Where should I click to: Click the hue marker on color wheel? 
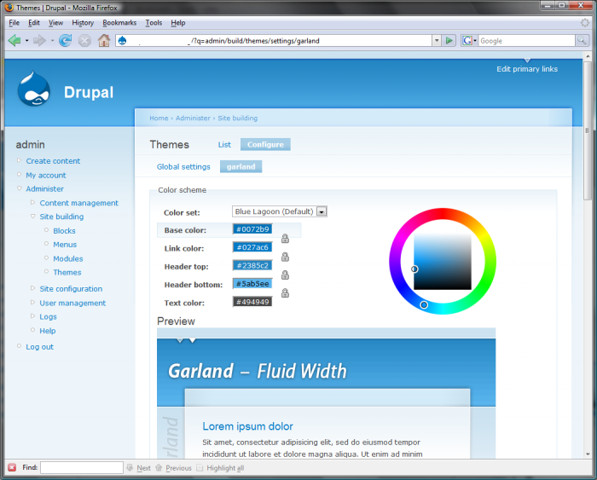click(x=424, y=305)
